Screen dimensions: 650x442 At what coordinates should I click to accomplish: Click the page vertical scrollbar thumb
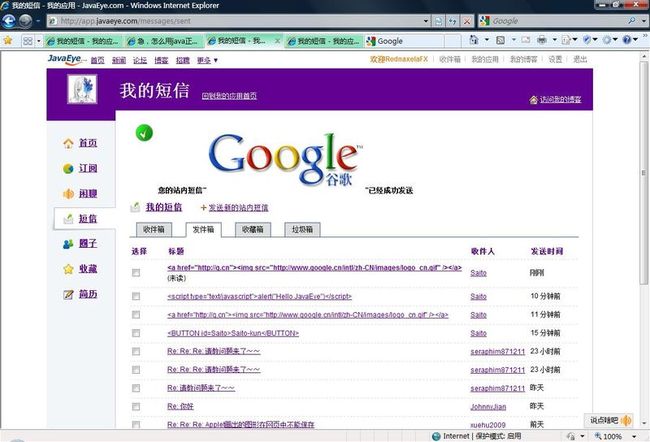click(643, 172)
